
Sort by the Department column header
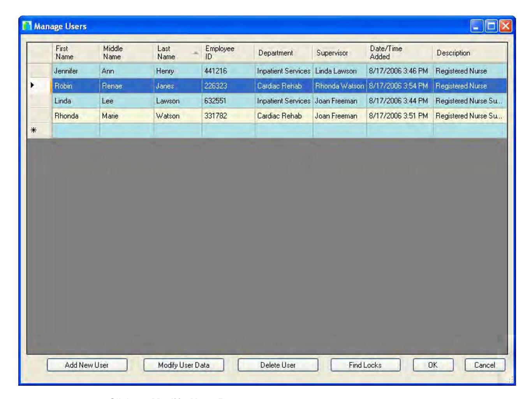pyautogui.click(x=284, y=53)
